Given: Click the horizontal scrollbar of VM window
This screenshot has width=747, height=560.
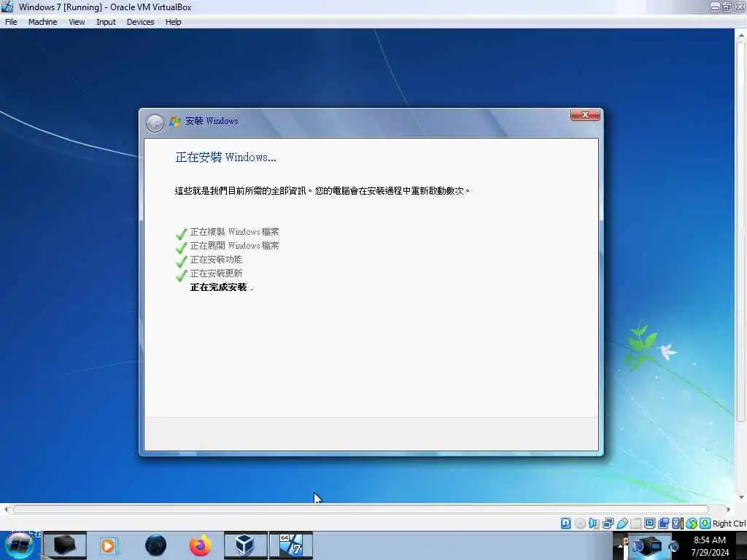Looking at the screenshot, I should coord(360,510).
